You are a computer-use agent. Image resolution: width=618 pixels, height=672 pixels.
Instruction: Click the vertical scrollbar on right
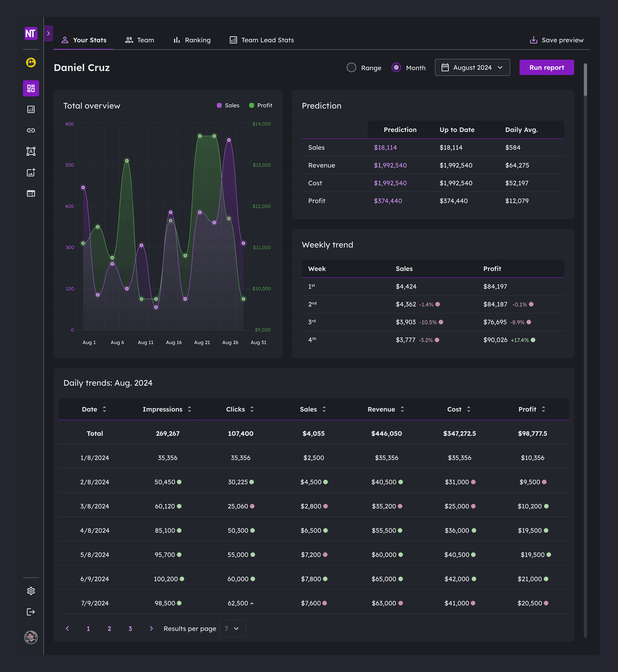(585, 80)
